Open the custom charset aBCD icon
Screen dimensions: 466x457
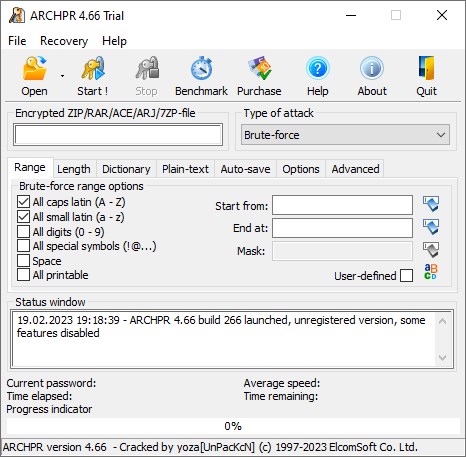coord(431,272)
